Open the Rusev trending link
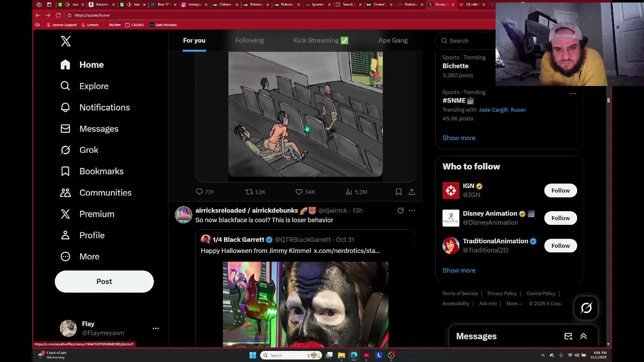The width and height of the screenshot is (644, 362). [518, 110]
